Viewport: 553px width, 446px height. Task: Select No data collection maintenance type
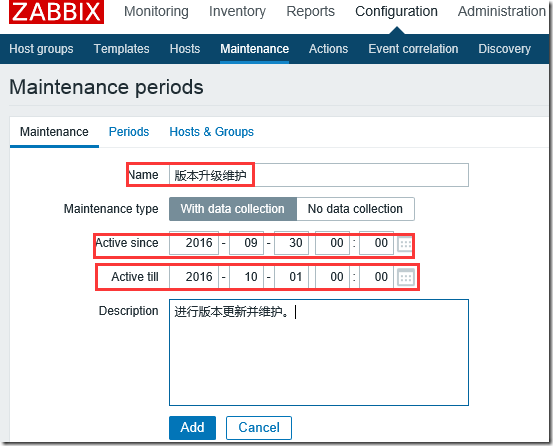pos(356,209)
